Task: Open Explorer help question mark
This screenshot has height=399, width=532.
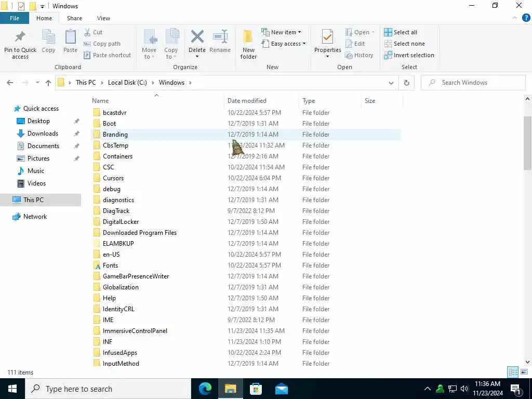Action: click(x=526, y=18)
